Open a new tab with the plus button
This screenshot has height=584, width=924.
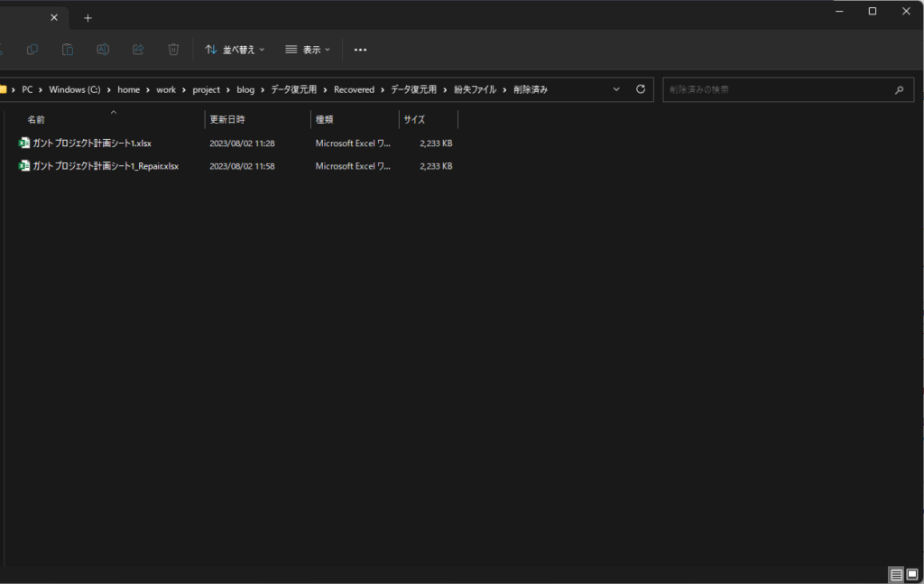coord(88,18)
